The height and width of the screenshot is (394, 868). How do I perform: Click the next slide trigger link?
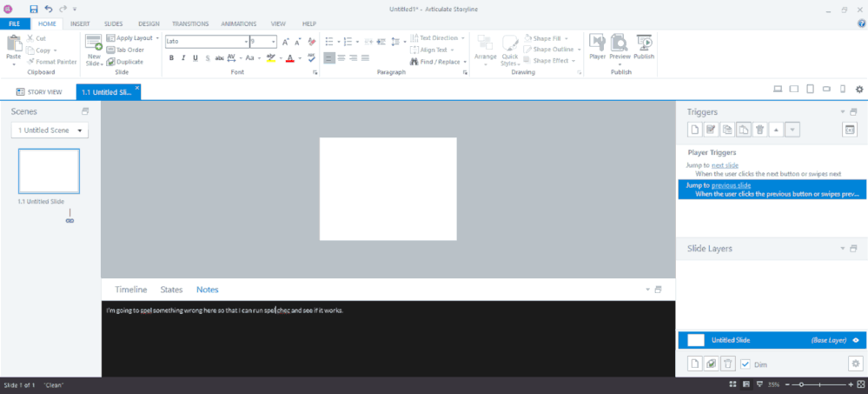point(723,164)
